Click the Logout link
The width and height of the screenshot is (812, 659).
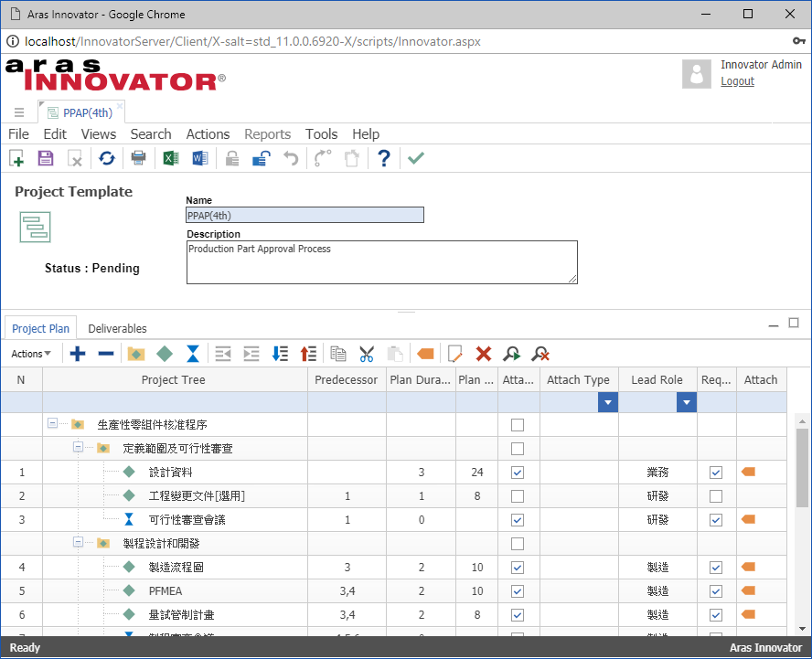737,80
